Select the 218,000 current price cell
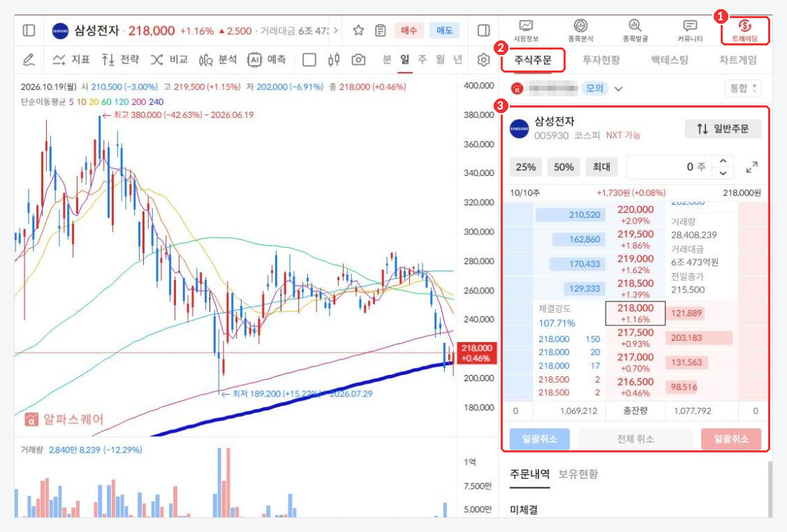 (x=635, y=313)
